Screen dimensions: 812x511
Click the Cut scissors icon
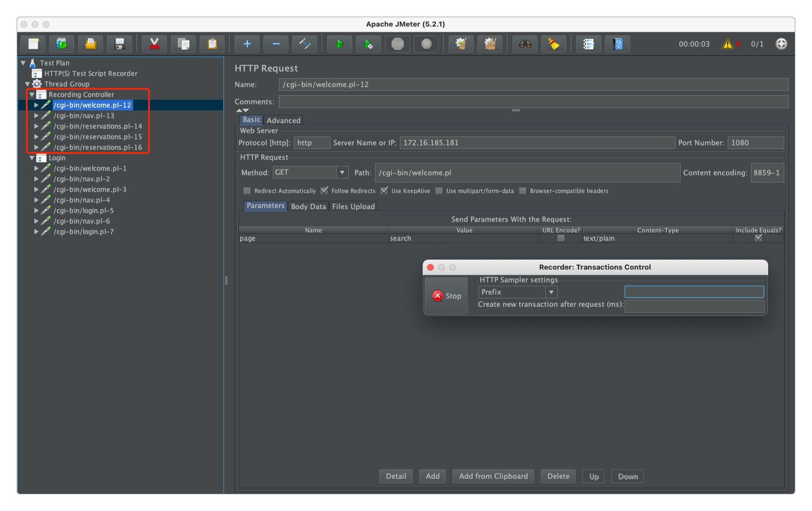point(154,44)
